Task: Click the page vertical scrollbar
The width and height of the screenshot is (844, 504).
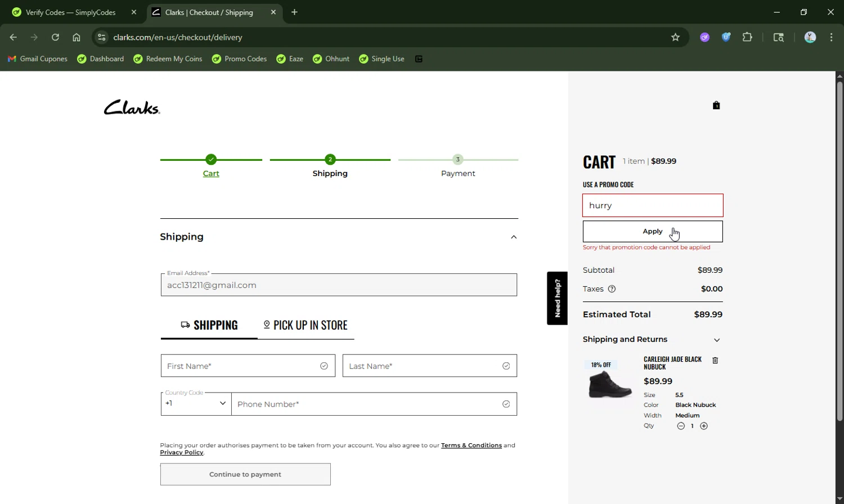Action: tap(839, 251)
